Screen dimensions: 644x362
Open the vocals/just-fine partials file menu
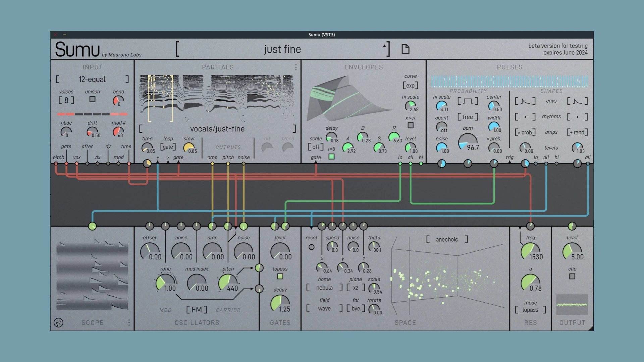click(217, 129)
